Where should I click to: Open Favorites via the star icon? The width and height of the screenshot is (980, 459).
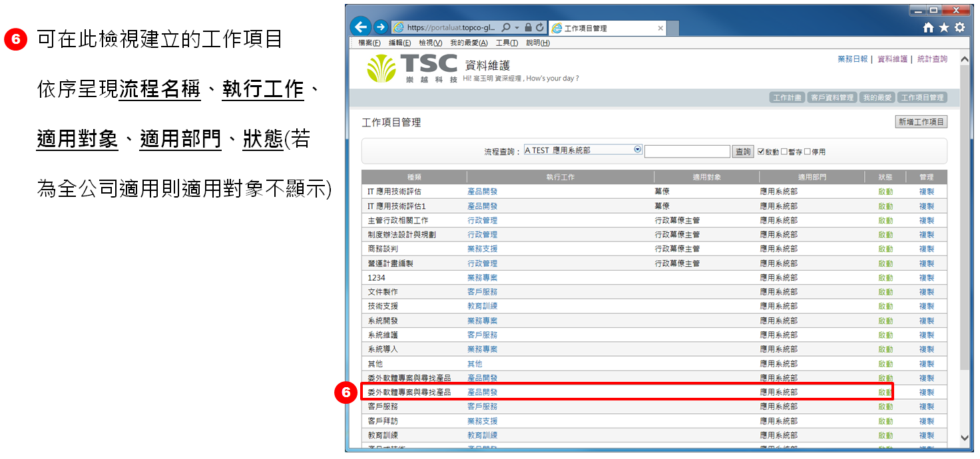coord(943,28)
